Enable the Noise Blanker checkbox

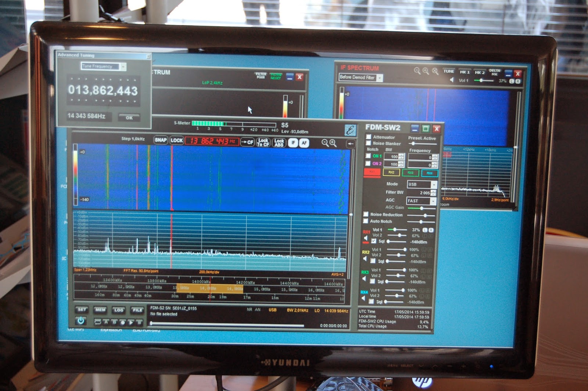(369, 143)
